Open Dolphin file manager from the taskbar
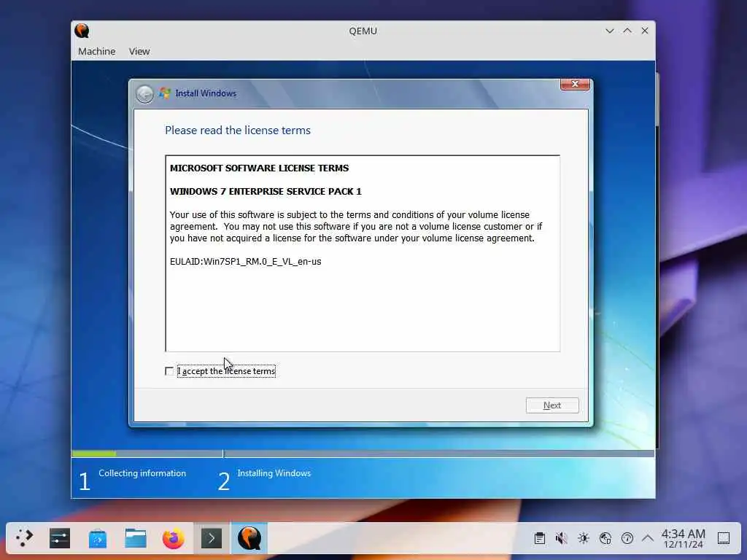This screenshot has height=560, width=747. point(135,538)
